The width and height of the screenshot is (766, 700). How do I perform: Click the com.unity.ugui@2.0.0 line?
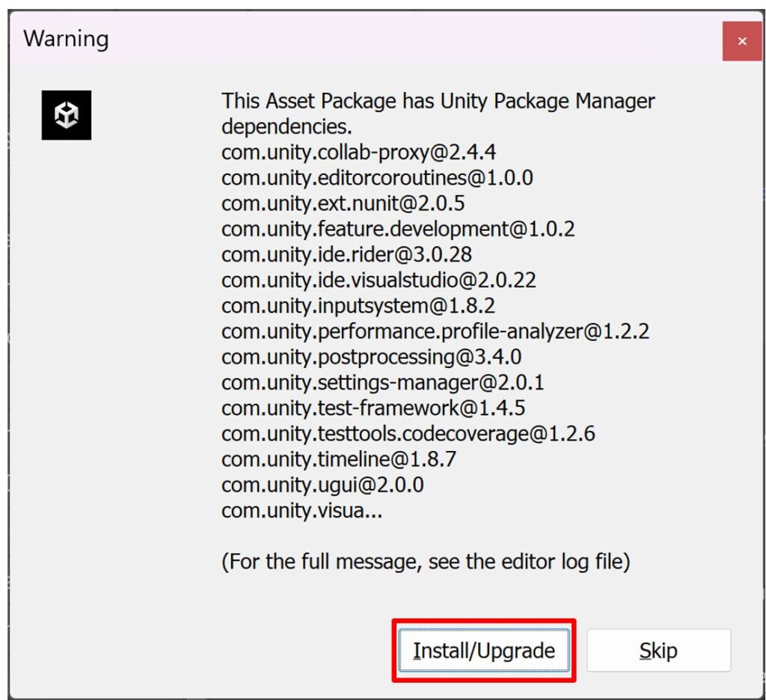[x=322, y=485]
